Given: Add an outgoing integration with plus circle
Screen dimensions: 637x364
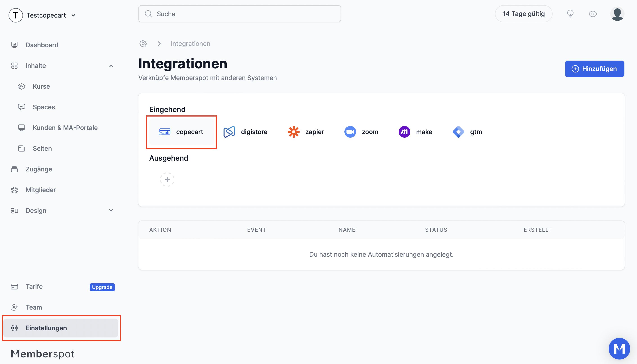Looking at the screenshot, I should point(167,180).
